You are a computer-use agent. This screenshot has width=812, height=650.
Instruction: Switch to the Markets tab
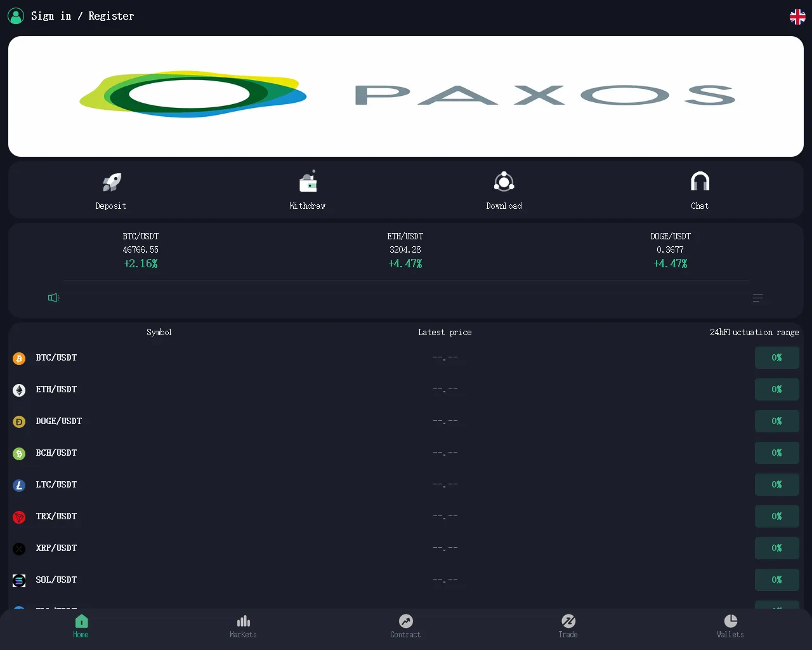[243, 625]
